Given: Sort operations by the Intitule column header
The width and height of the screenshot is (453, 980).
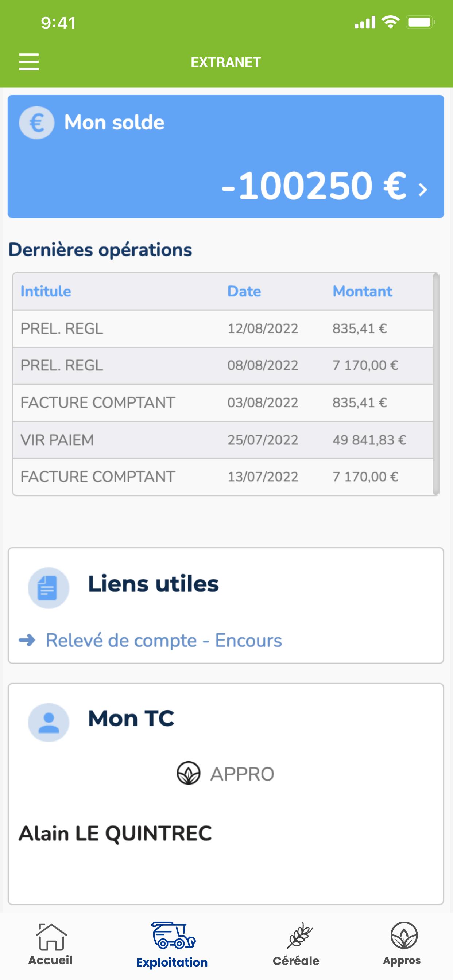Looking at the screenshot, I should click(x=46, y=291).
